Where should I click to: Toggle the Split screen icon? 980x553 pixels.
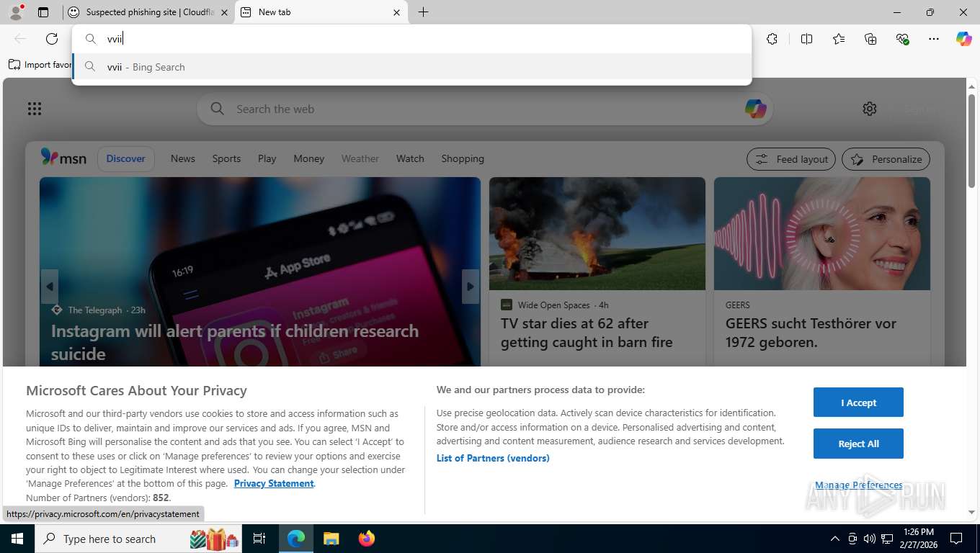click(806, 39)
